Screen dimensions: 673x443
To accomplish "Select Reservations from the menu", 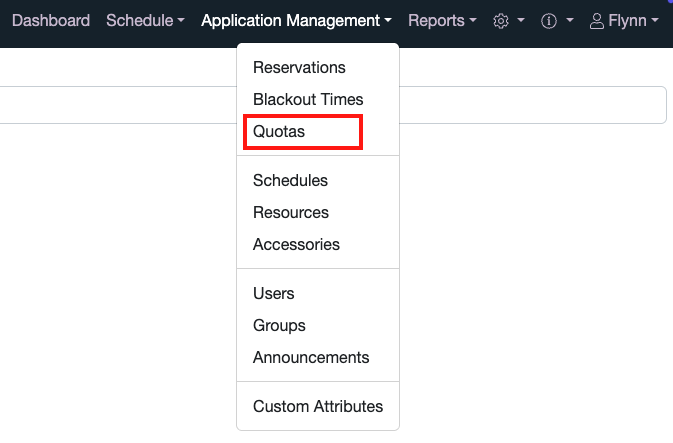I will 318,67.
